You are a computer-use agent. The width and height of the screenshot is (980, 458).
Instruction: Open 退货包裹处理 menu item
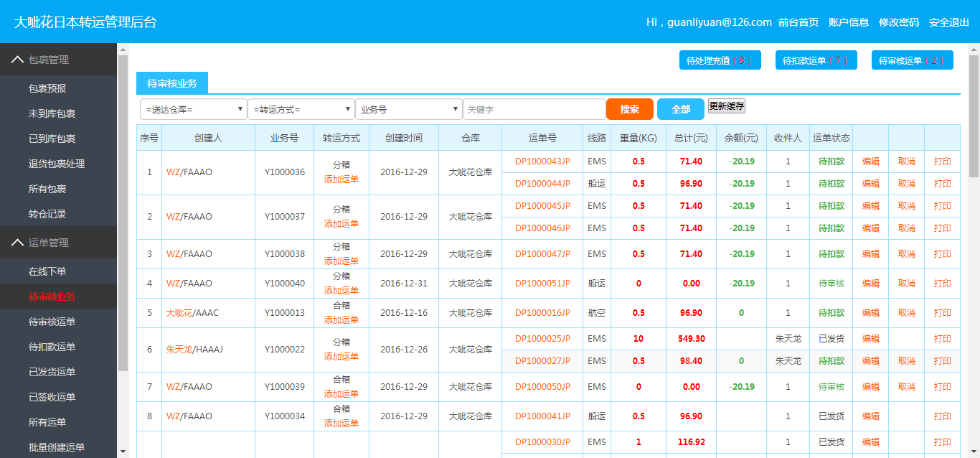click(x=58, y=164)
